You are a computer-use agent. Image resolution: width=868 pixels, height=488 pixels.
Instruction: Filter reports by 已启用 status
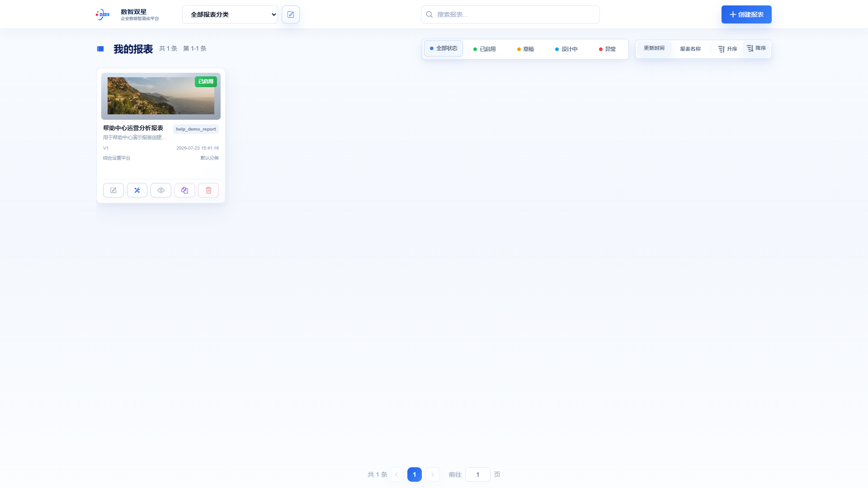pyautogui.click(x=484, y=49)
